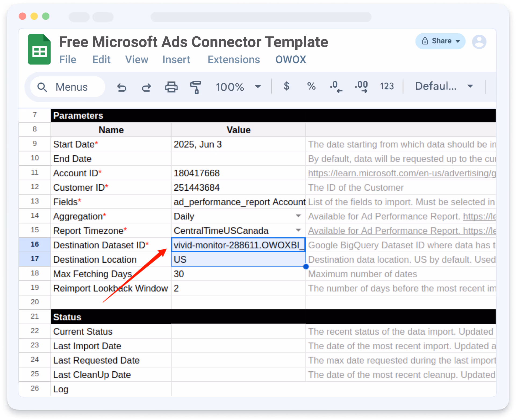Open the Extensions menu
Viewport: 516px width, 420px height.
click(x=234, y=60)
